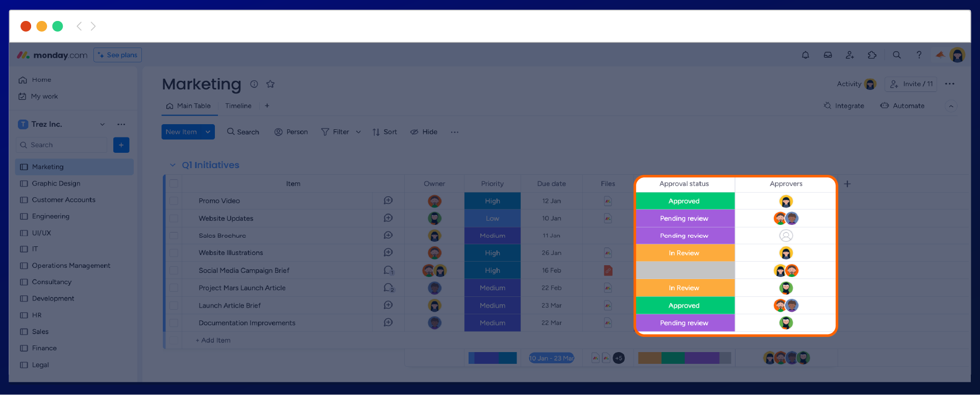Click the Approved status cell for Promo Video

(x=684, y=201)
